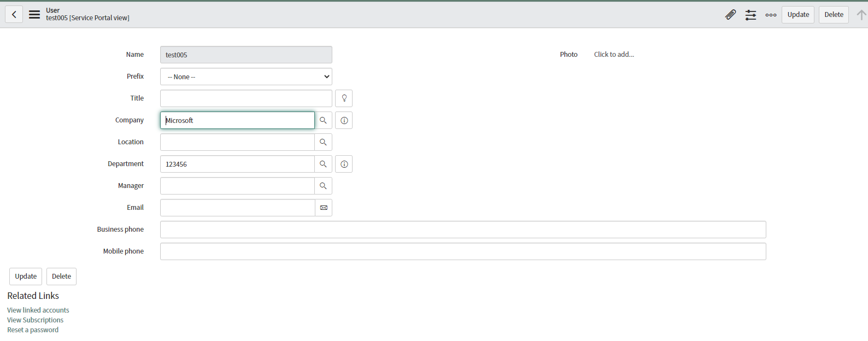
Task: Preview the Company record info icon
Action: (344, 120)
